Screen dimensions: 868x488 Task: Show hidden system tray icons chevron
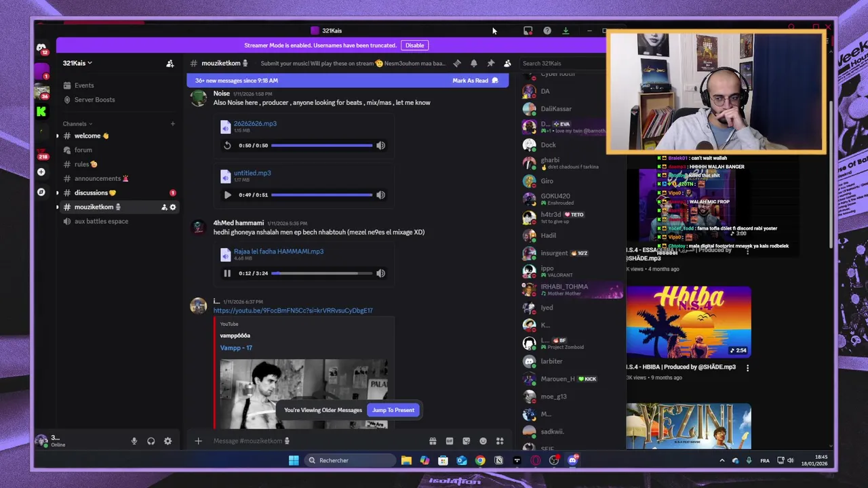[722, 461]
